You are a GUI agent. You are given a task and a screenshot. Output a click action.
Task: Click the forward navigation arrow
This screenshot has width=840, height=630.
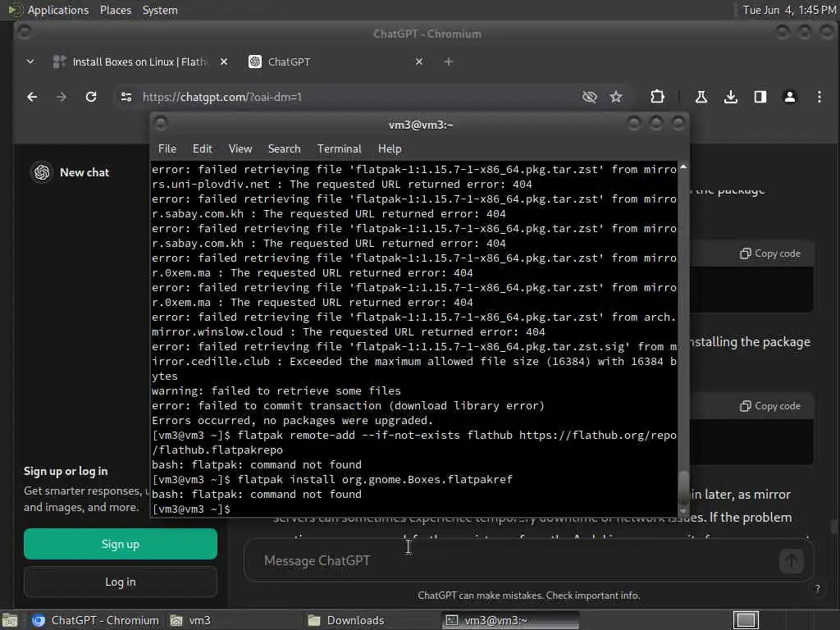click(61, 97)
